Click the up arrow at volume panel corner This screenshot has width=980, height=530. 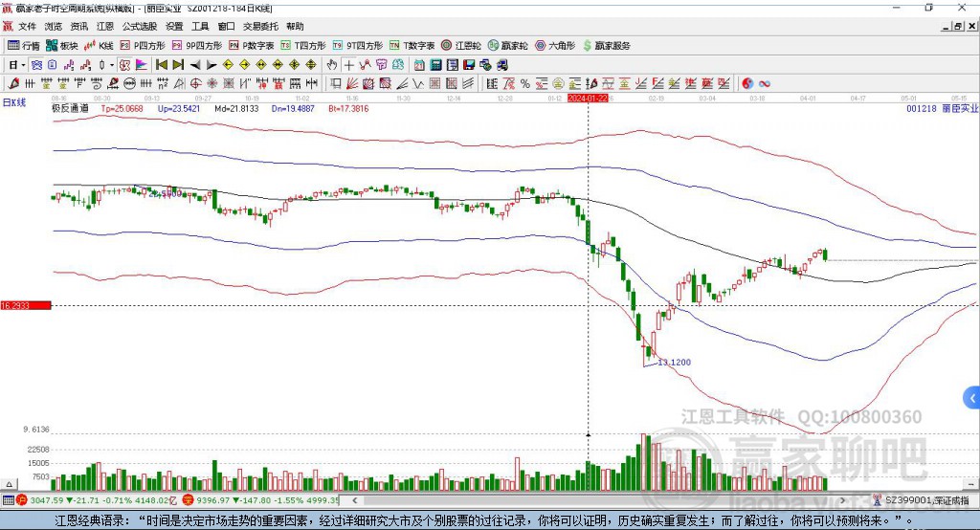[9, 484]
